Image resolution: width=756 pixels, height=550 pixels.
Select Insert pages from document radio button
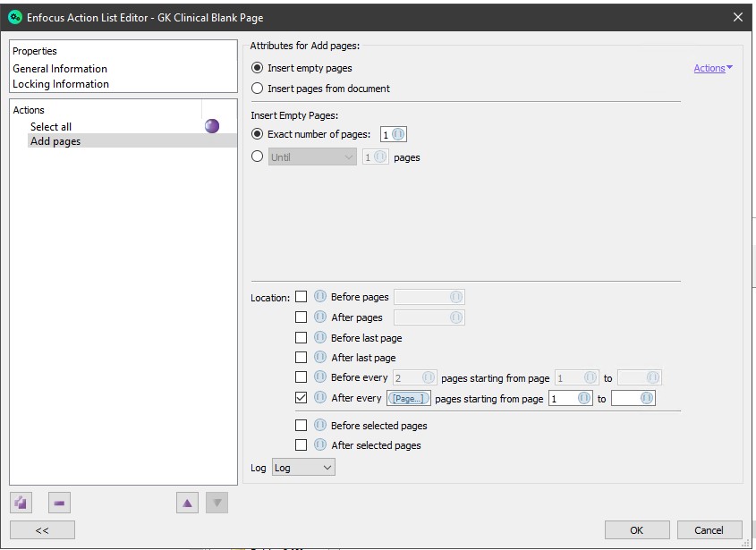pyautogui.click(x=258, y=89)
